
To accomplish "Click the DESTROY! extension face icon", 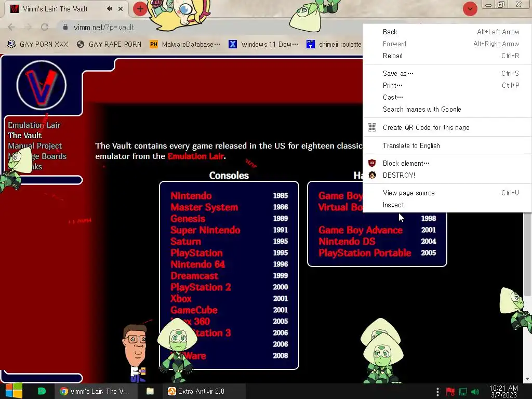I will point(372,175).
